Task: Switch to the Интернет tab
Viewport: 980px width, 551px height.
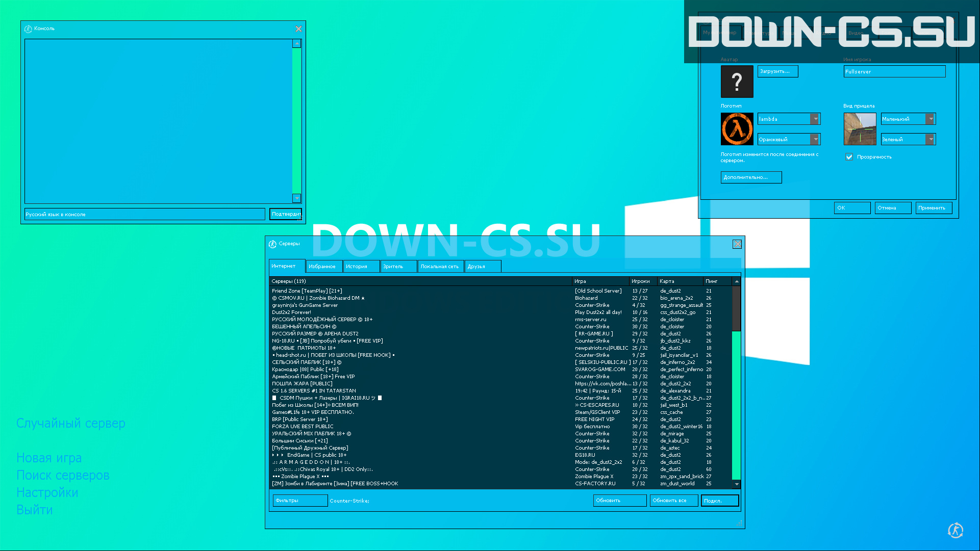Action: click(x=287, y=266)
